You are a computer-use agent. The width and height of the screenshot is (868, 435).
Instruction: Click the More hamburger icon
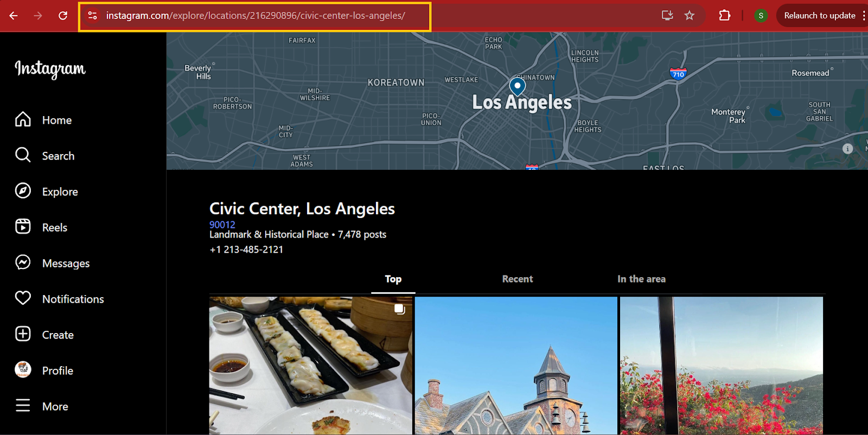click(23, 406)
